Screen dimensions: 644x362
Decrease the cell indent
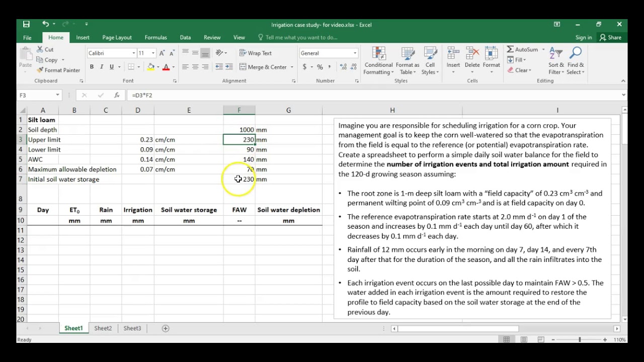click(x=219, y=67)
